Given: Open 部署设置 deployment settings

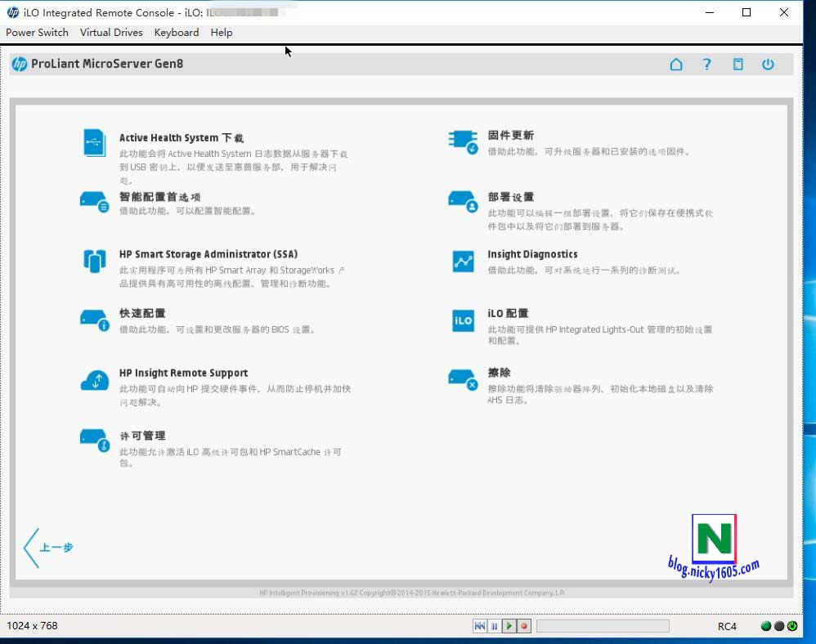Looking at the screenshot, I should 510,197.
